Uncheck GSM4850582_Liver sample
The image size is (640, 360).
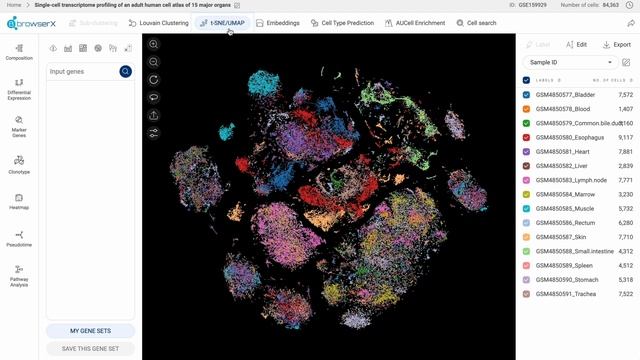[526, 166]
